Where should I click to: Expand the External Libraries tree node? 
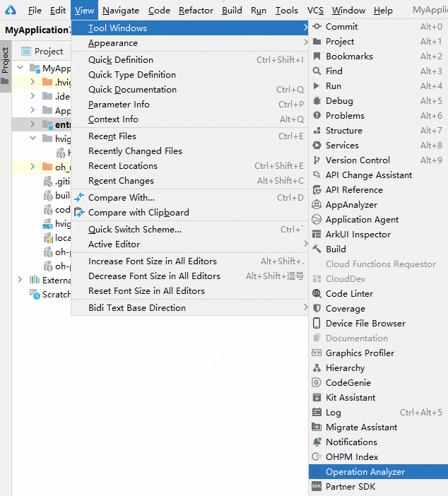pos(23,280)
